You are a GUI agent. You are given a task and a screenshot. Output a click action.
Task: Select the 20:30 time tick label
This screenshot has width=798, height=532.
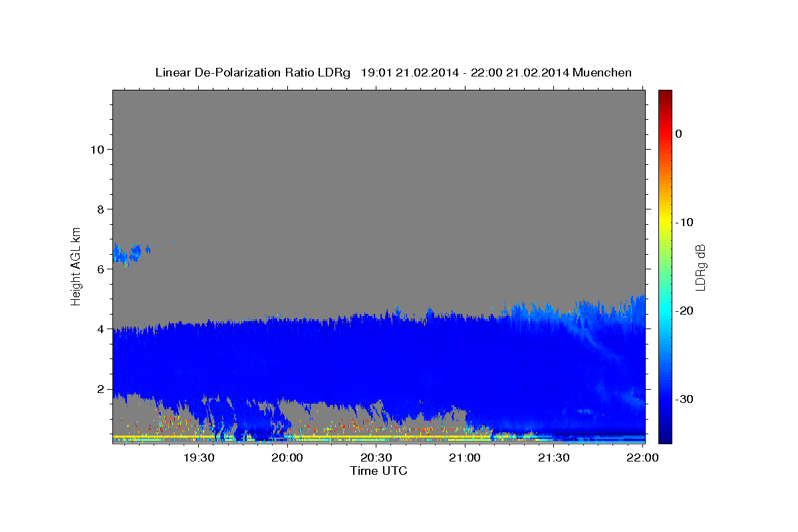pyautogui.click(x=376, y=458)
